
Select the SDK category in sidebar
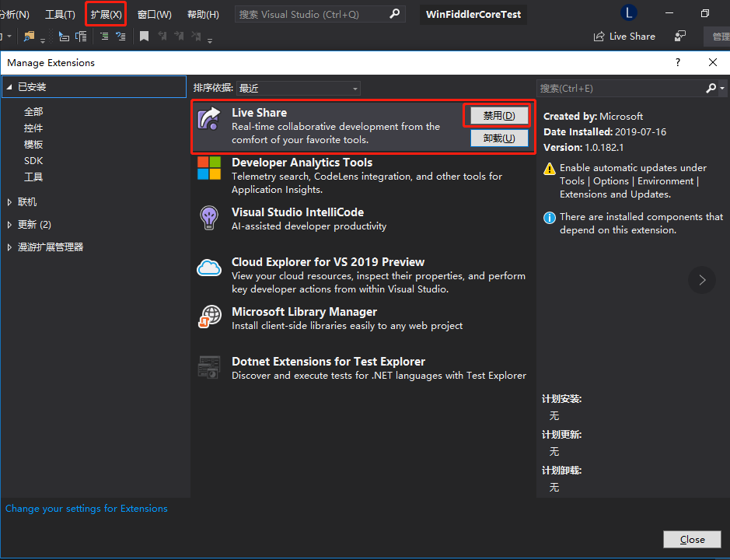tap(33, 160)
